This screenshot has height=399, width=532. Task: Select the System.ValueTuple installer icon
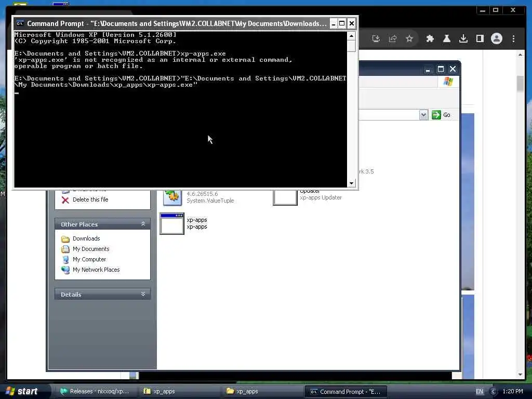[172, 197]
